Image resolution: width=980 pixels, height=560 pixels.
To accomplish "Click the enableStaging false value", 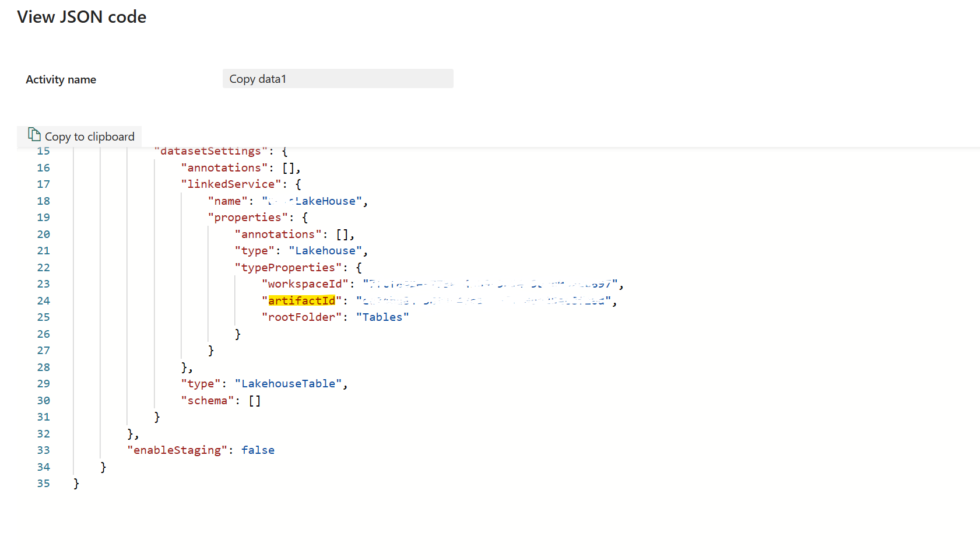I will pyautogui.click(x=258, y=450).
